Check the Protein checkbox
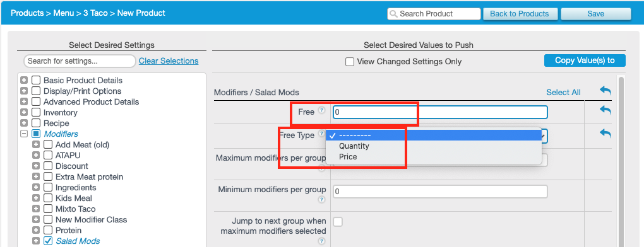Image resolution: width=644 pixels, height=247 pixels. (48, 230)
